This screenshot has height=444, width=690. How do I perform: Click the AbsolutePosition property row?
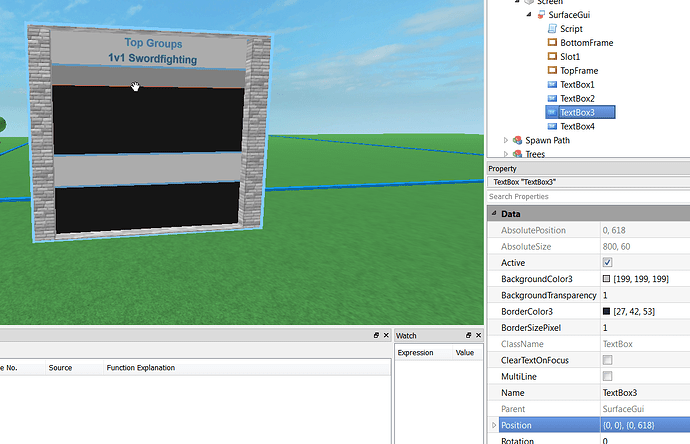(x=588, y=230)
